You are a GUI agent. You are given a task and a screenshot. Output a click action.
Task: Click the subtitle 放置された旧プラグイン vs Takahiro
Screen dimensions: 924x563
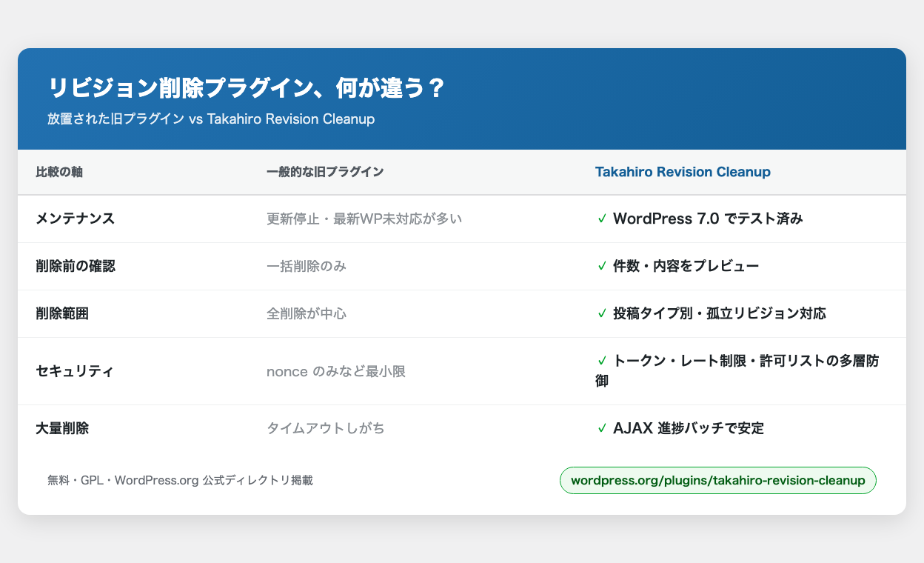[x=211, y=119]
